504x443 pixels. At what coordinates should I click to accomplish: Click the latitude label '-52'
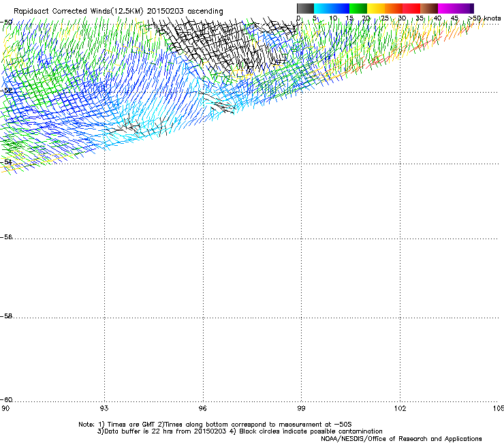6,91
